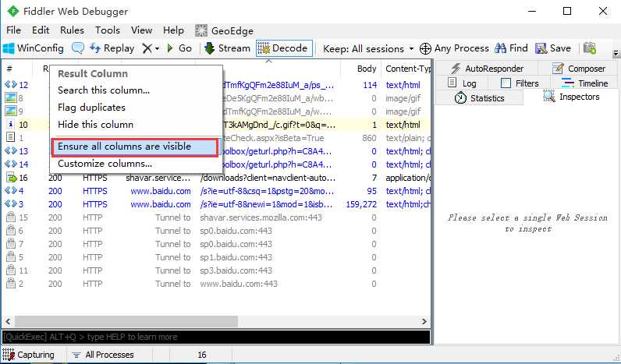
Task: Open Find via the binoculars icon
Action: click(x=501, y=48)
